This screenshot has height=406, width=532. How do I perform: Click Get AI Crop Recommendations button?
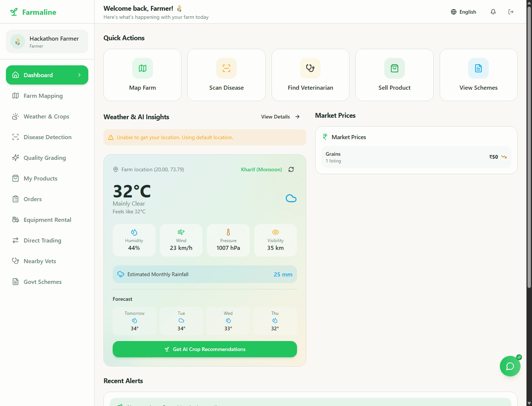coord(205,349)
